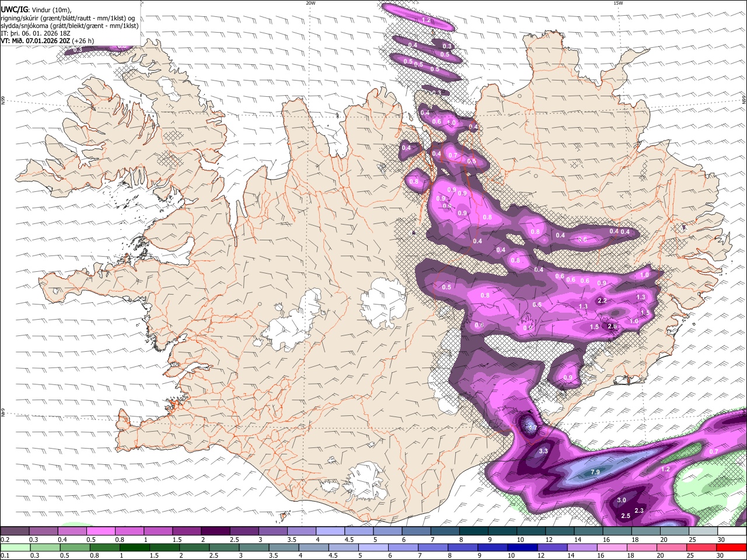Pick the 10 deep blue swatch in rain legend
747x560 pixels.
tap(522, 547)
